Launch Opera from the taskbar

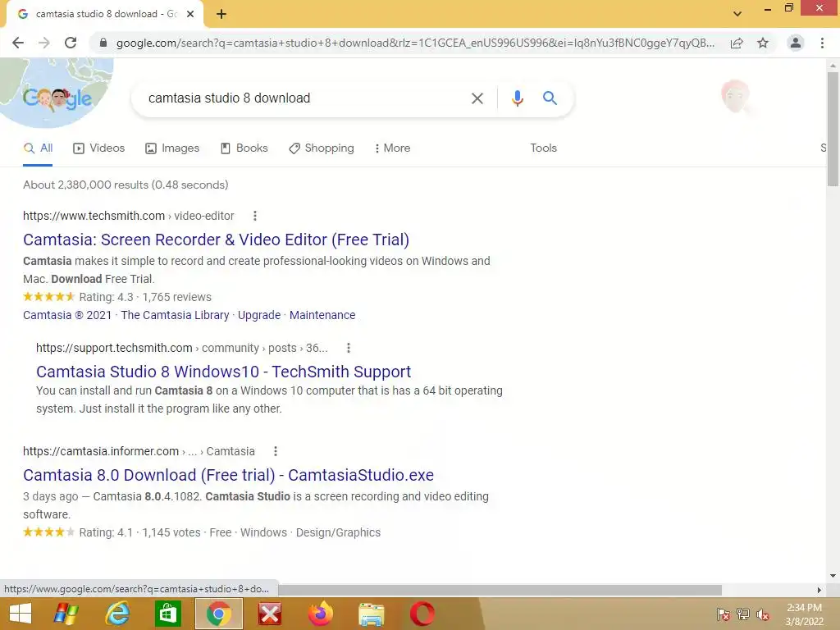tap(422, 614)
